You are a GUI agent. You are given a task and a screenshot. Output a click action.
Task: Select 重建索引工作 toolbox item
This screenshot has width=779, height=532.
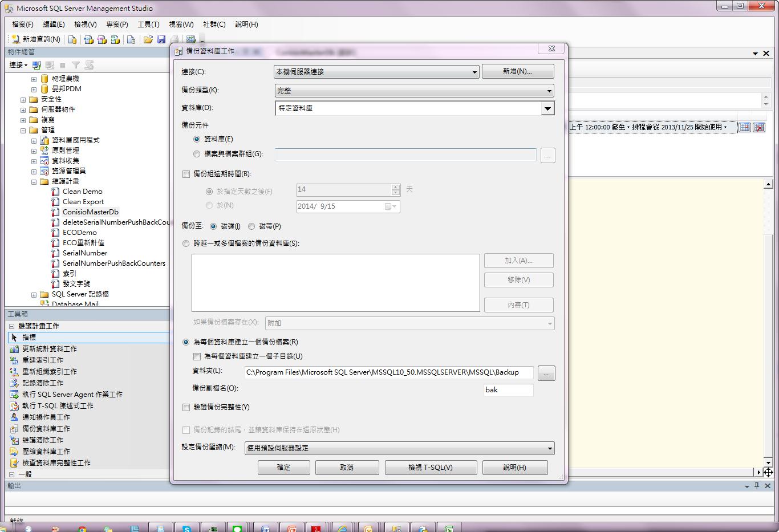[x=42, y=360]
